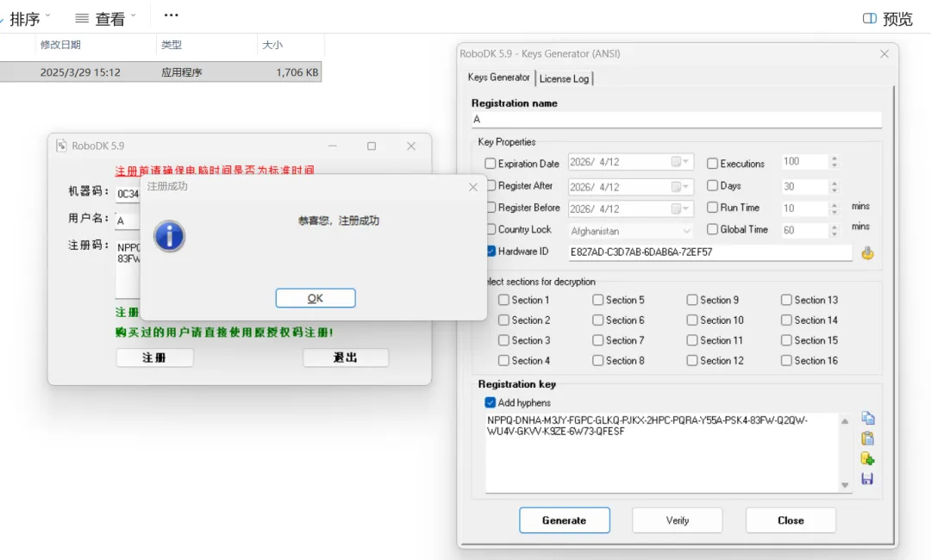The width and height of the screenshot is (931, 560).
Task: Uncheck the Hardware ID checkbox
Action: pos(490,251)
